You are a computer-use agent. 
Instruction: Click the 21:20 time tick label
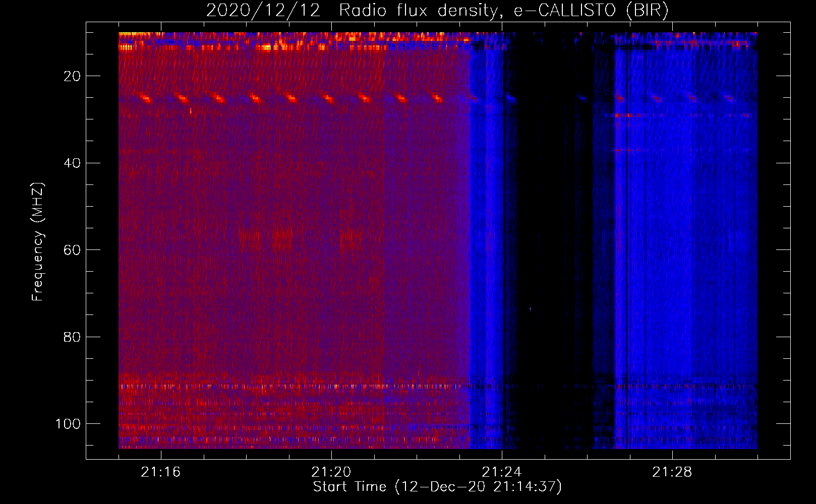[x=331, y=472]
